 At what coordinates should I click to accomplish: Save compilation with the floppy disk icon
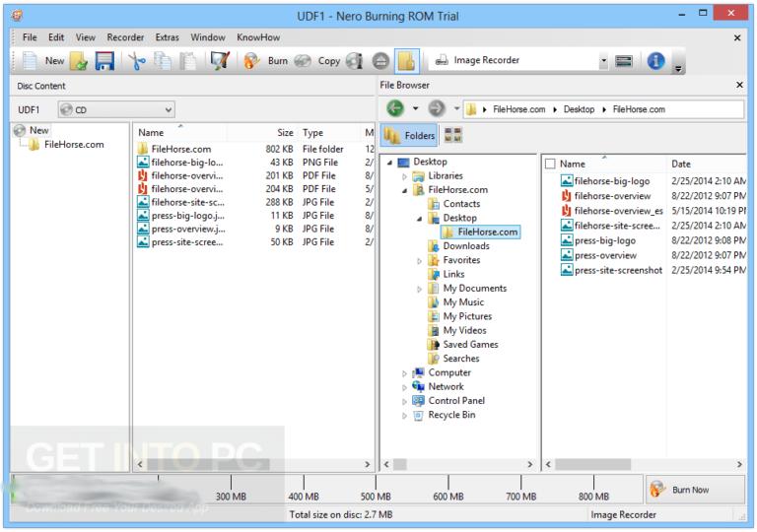104,61
